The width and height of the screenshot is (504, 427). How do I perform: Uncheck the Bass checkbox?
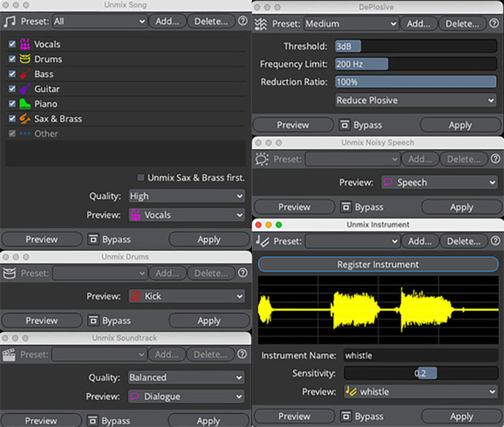[12, 74]
